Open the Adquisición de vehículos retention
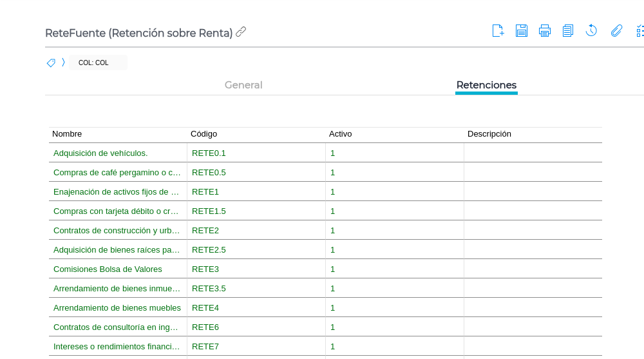 coord(100,153)
